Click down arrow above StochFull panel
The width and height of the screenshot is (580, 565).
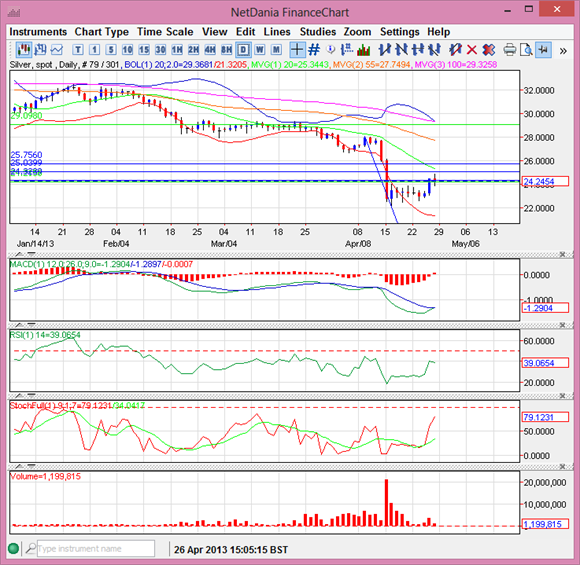click(31, 396)
